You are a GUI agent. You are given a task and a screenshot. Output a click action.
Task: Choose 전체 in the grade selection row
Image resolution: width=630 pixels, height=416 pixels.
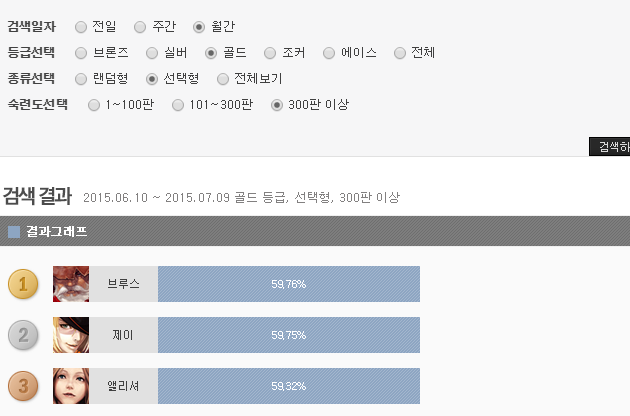(x=400, y=53)
